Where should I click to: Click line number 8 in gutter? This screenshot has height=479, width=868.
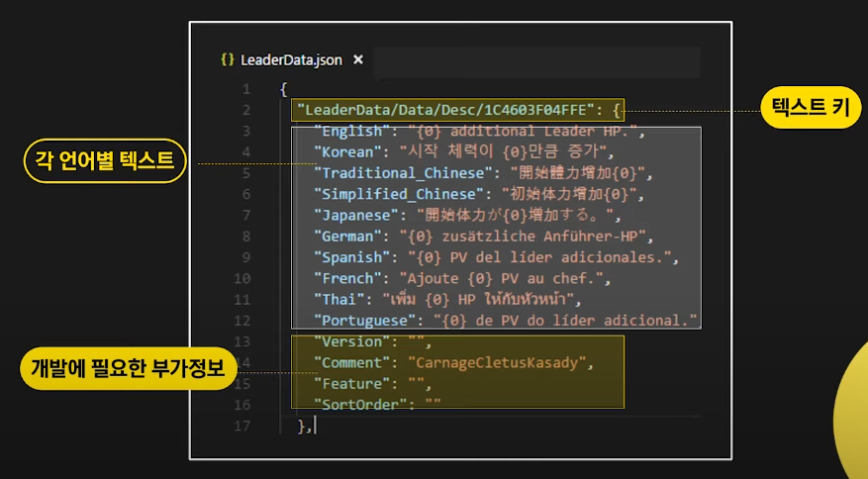point(245,237)
